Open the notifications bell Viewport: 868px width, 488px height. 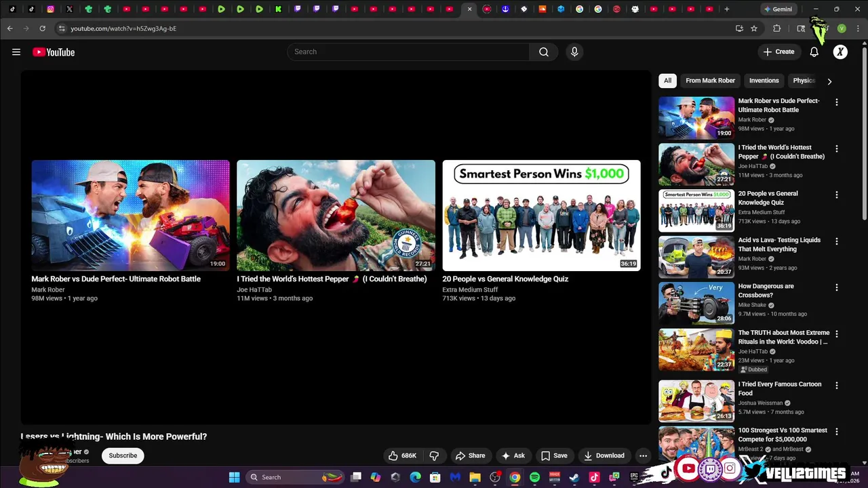coord(814,52)
